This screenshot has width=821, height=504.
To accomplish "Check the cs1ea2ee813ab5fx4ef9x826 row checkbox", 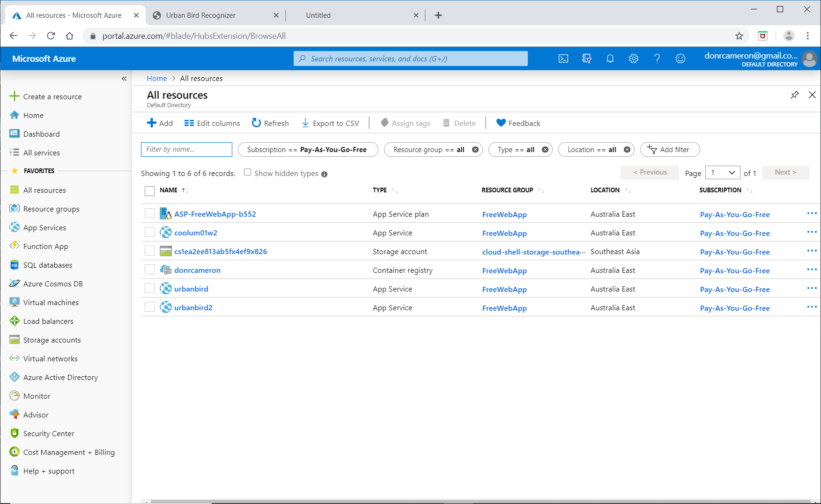I will (x=149, y=251).
